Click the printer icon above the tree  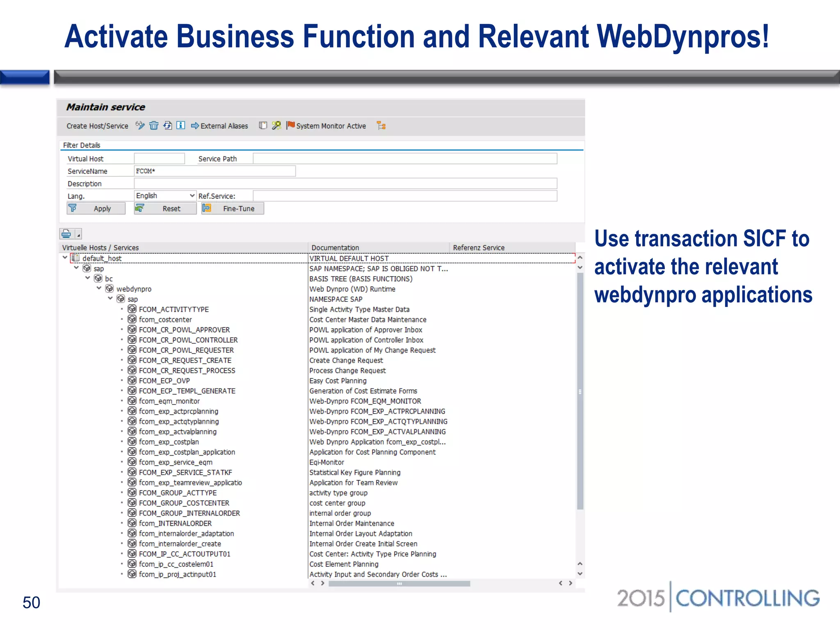click(66, 234)
